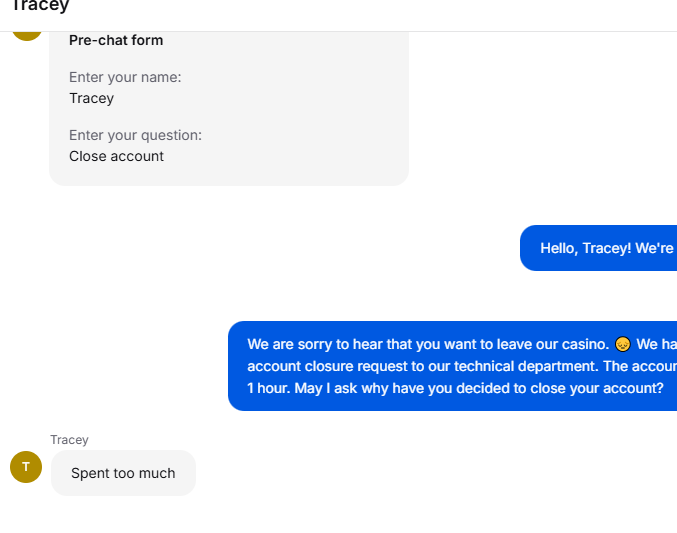Select the Pre-chat form heading
Screen dimensions: 677x533
coord(116,40)
